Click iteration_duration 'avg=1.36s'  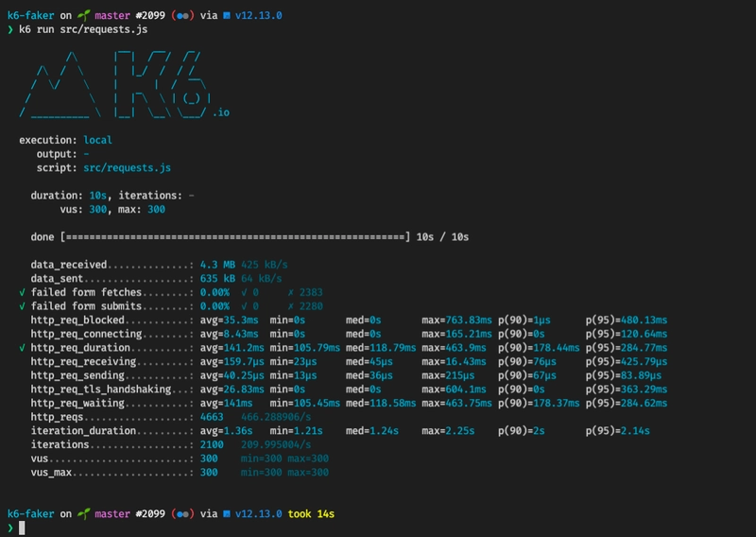coord(226,431)
